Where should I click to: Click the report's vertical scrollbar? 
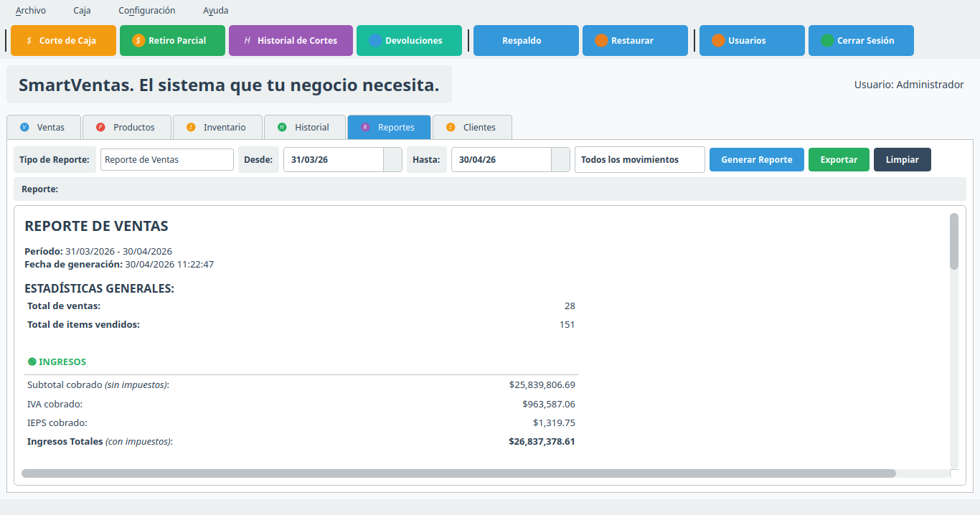[x=954, y=241]
